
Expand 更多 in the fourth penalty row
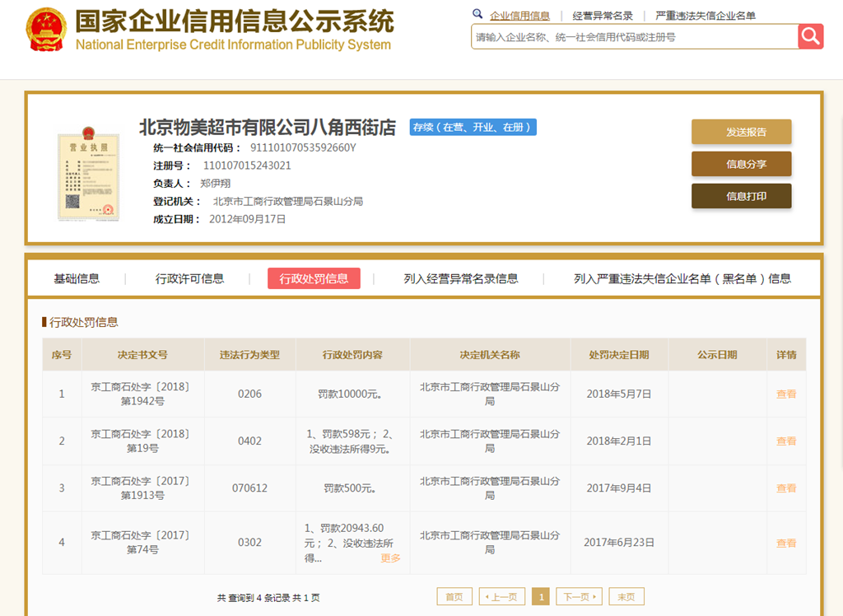coord(390,558)
